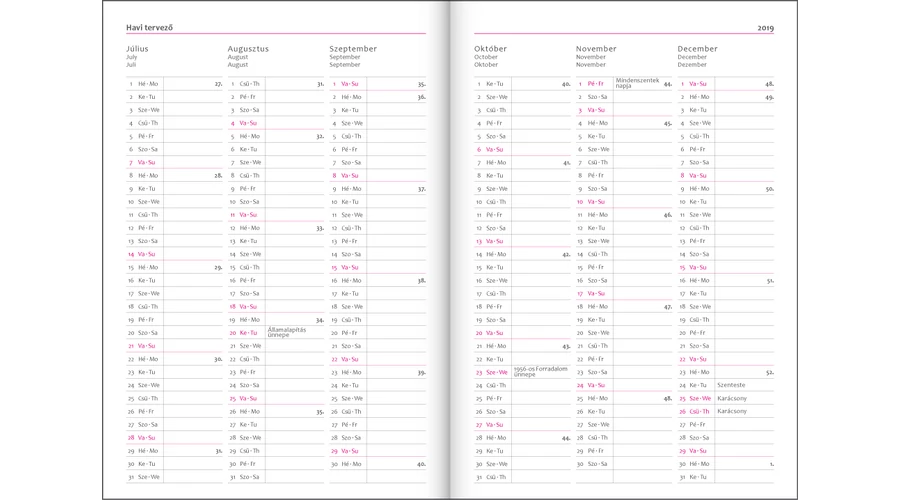The width and height of the screenshot is (900, 500).
Task: Click week number '51.' in December
Action: pyautogui.click(x=769, y=281)
